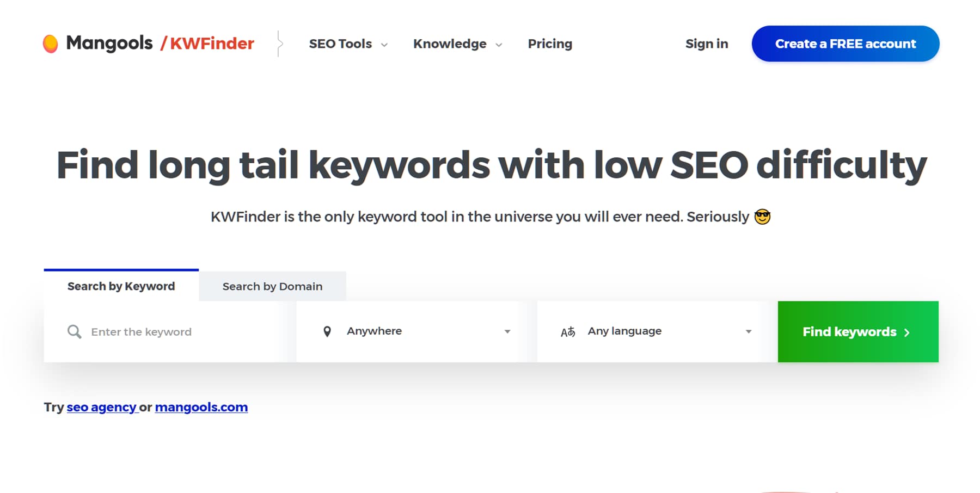
Task: Click the arrow icon on Find keywords
Action: [x=907, y=332]
